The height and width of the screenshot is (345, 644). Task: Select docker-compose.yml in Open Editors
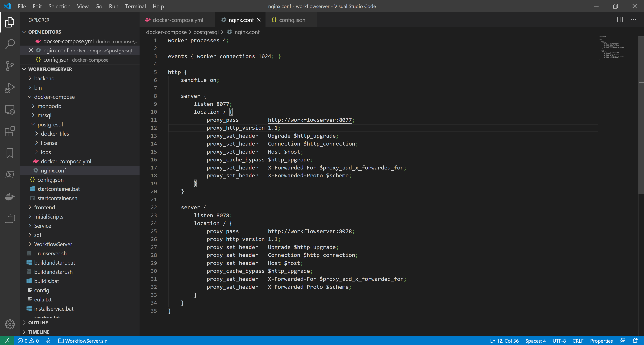(x=68, y=41)
